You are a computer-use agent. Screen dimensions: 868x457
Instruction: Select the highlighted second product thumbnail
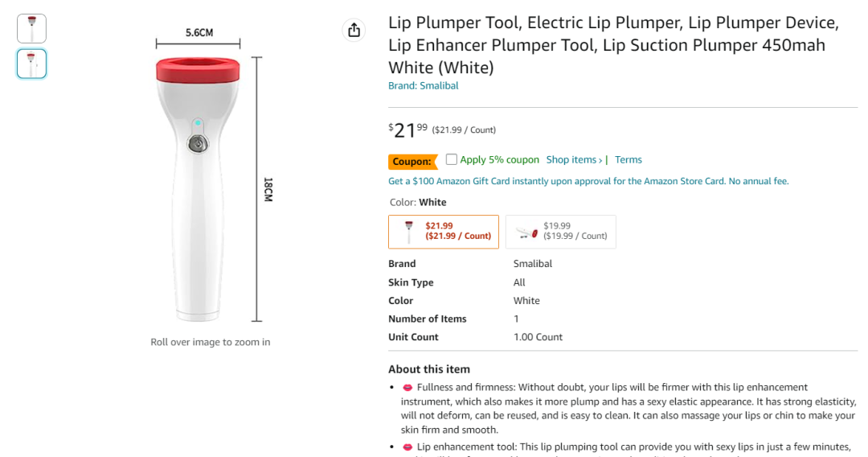coord(32,64)
